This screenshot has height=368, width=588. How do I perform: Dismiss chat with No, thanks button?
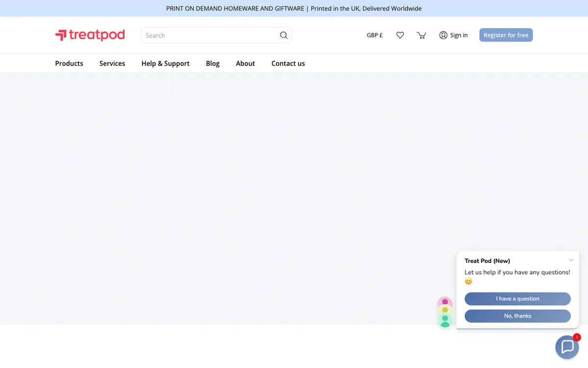(x=517, y=316)
